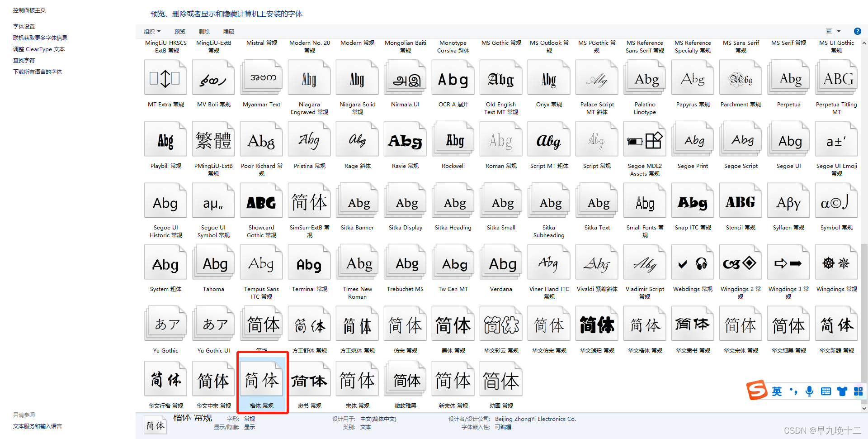Select the 隶书 font icon
The image size is (868, 439).
[309, 379]
